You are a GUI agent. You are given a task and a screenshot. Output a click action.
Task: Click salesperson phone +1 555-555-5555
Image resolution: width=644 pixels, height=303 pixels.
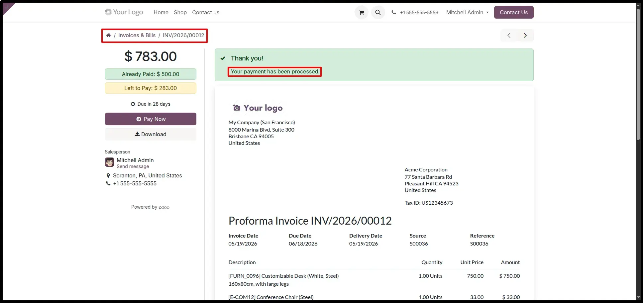[135, 183]
